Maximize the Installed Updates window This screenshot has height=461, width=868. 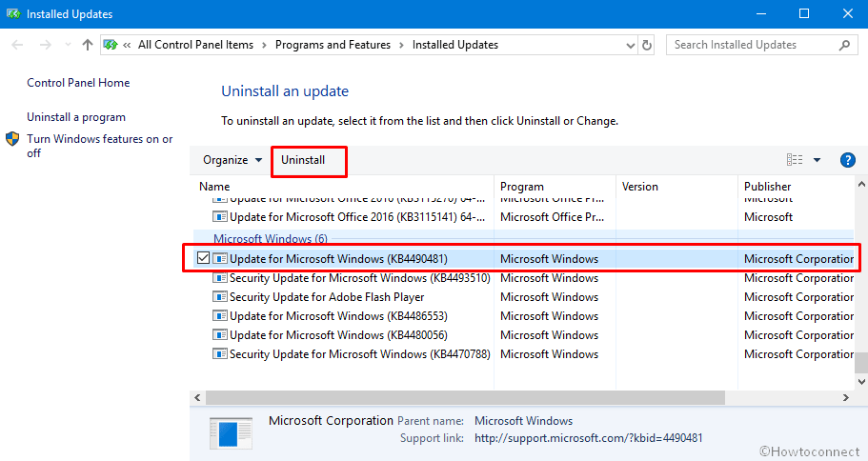[804, 14]
